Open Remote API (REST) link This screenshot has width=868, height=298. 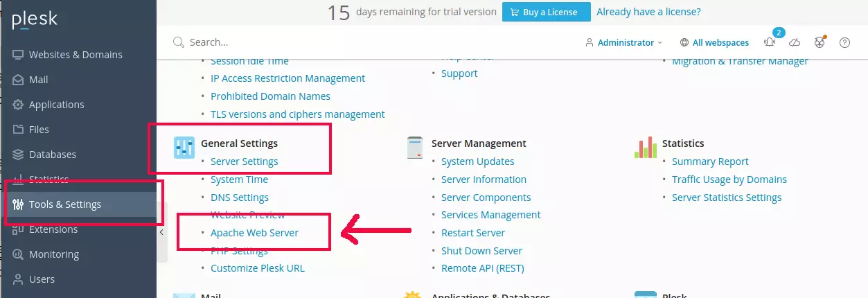483,268
